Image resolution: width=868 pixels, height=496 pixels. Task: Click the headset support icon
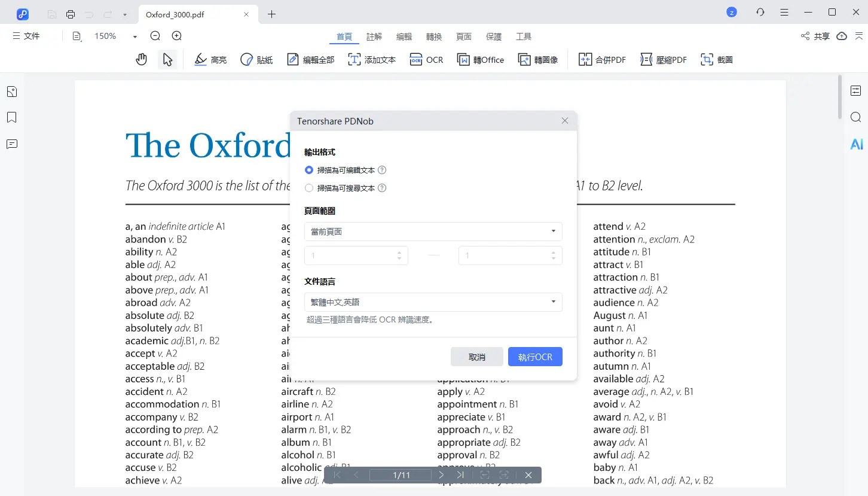click(x=760, y=12)
